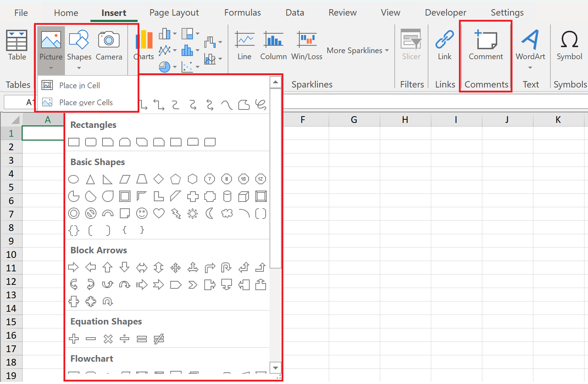Image resolution: width=588 pixels, height=384 pixels.
Task: Pick the triangle basic shape
Action: tap(90, 179)
